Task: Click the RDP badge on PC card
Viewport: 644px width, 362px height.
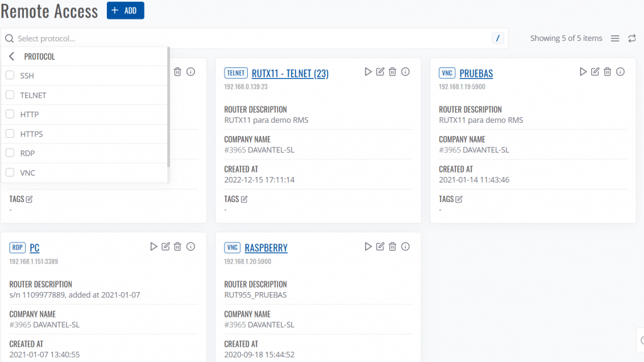Action: pos(17,247)
